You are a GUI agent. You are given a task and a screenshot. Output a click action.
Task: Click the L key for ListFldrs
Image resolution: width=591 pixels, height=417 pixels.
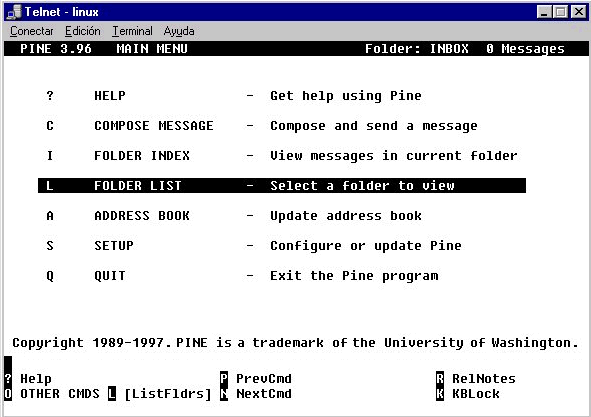coord(112,394)
